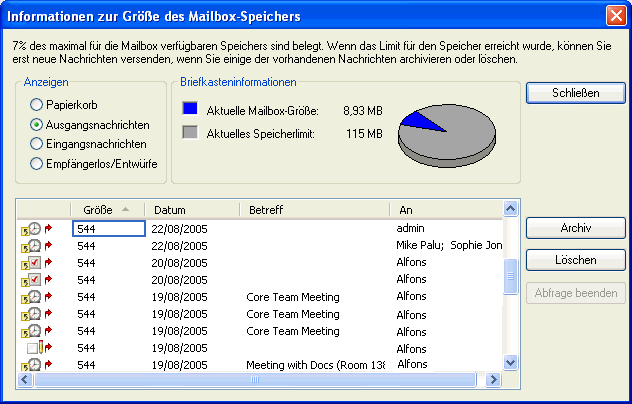The image size is (632, 404).
Task: Click the bottom 'Core Team Meeting' subject
Action: point(293,331)
